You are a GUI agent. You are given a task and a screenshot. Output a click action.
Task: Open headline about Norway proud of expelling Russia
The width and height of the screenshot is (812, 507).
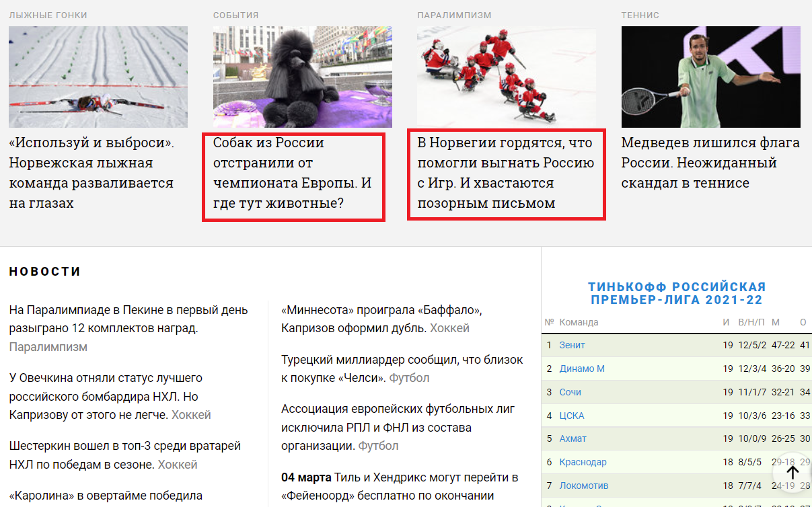505,173
